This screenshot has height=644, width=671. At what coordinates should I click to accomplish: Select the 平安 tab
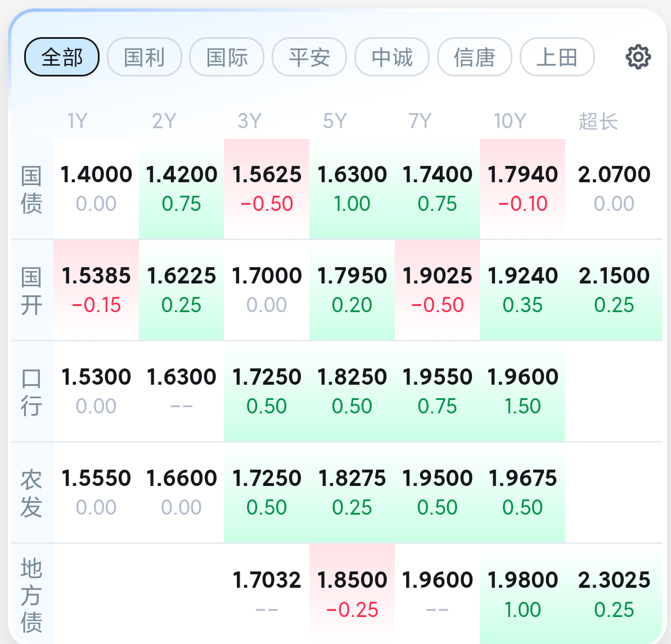click(x=309, y=57)
